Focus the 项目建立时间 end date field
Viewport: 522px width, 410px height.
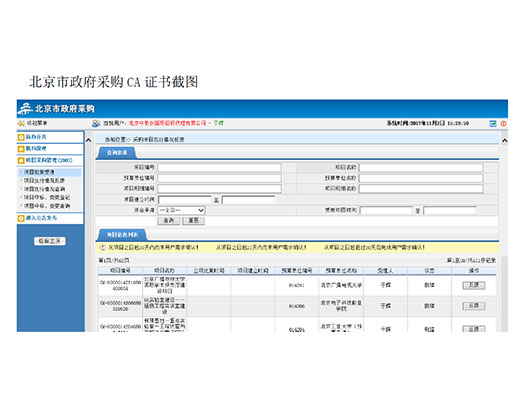point(248,200)
